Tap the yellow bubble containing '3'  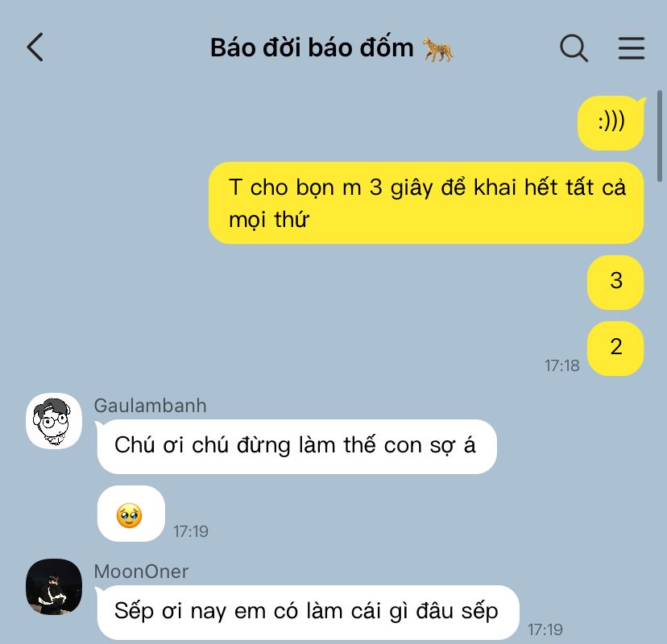[615, 283]
